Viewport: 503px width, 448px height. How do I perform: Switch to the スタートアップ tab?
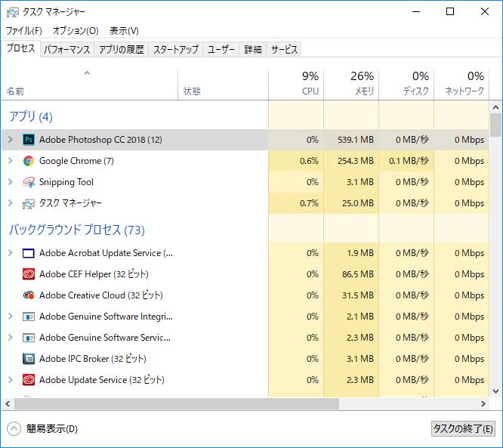(175, 49)
